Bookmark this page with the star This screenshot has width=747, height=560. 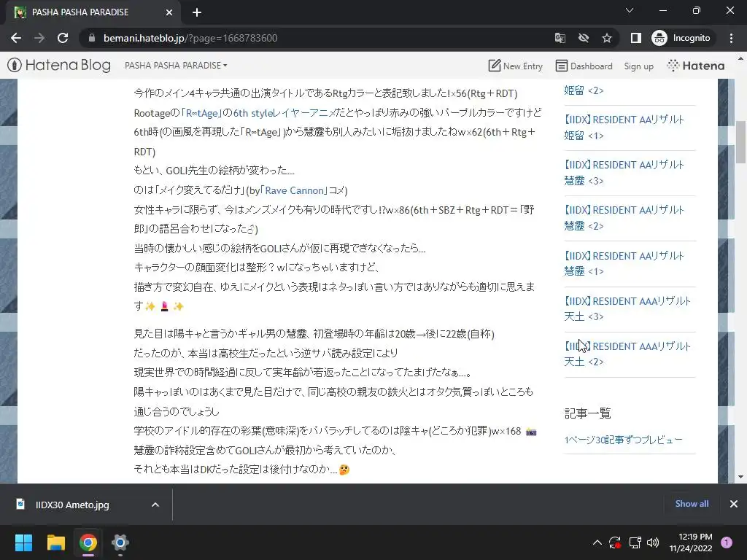pyautogui.click(x=606, y=38)
